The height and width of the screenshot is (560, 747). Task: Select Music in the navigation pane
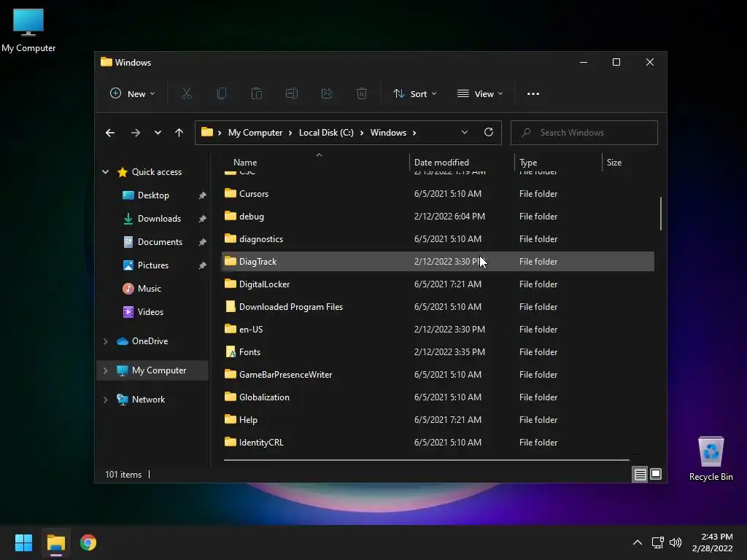[x=149, y=289]
